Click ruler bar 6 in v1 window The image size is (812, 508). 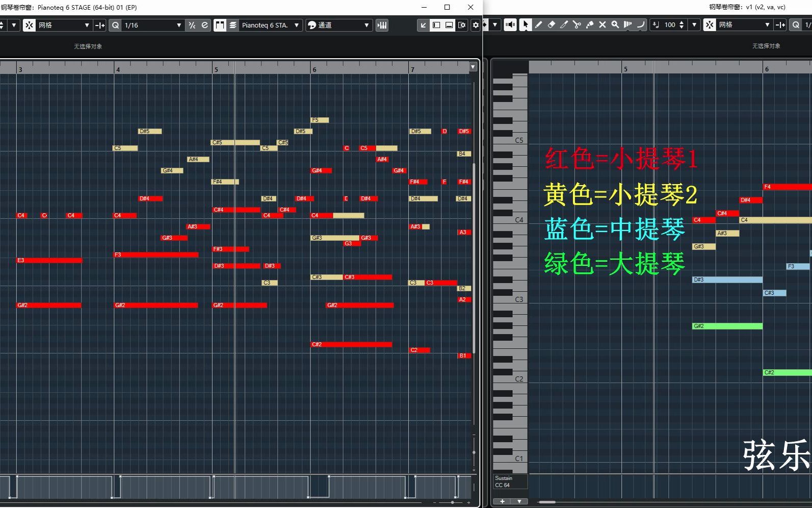(767, 69)
